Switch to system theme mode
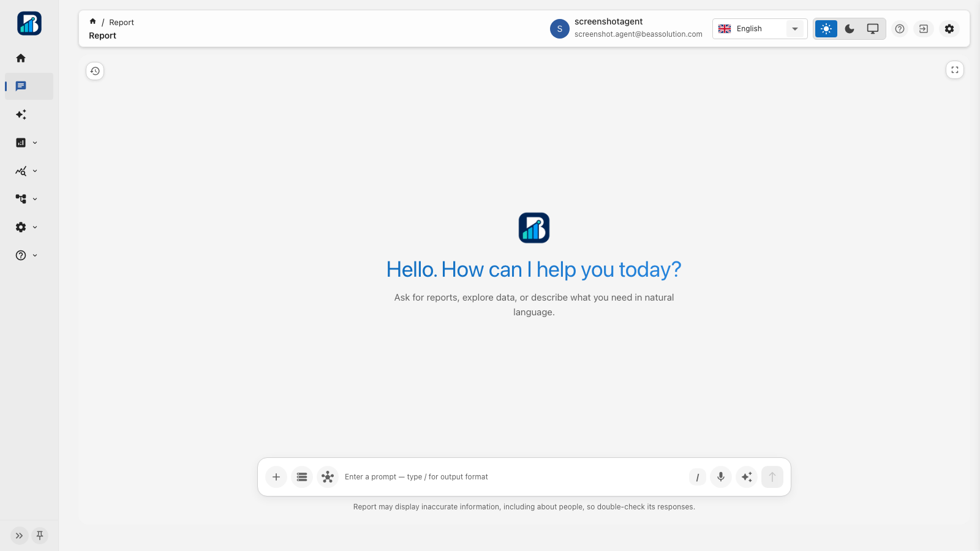The image size is (980, 551). (x=873, y=29)
